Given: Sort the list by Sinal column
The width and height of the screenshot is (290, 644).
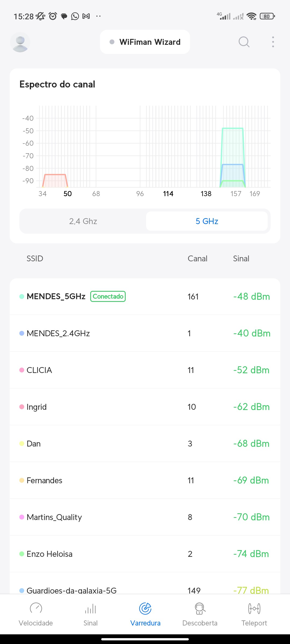Looking at the screenshot, I should click(x=241, y=258).
